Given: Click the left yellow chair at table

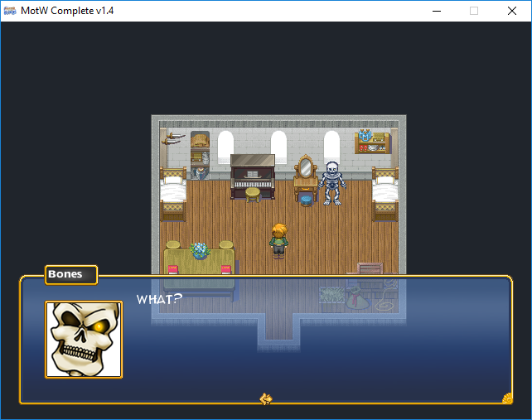Looking at the screenshot, I should pos(173,244).
